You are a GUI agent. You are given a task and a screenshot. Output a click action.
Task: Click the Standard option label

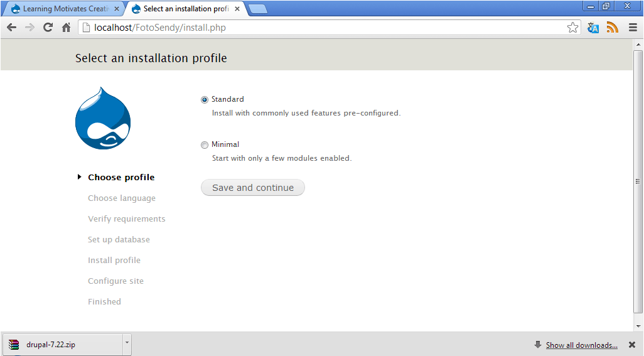(228, 99)
